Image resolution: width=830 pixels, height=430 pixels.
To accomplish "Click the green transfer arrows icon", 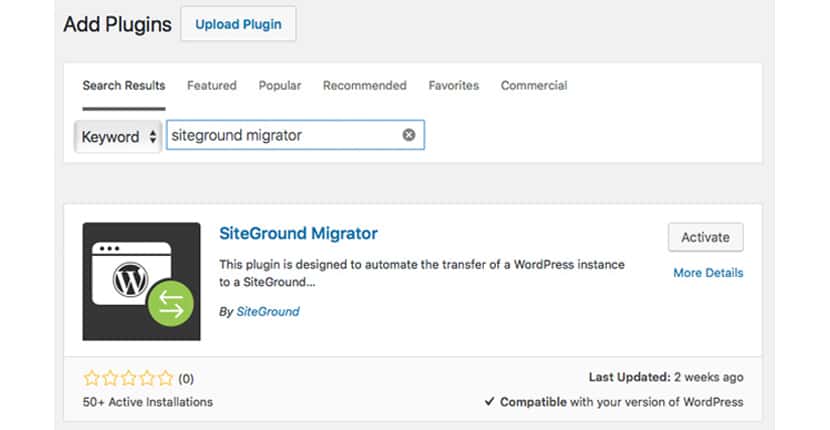I will click(170, 303).
